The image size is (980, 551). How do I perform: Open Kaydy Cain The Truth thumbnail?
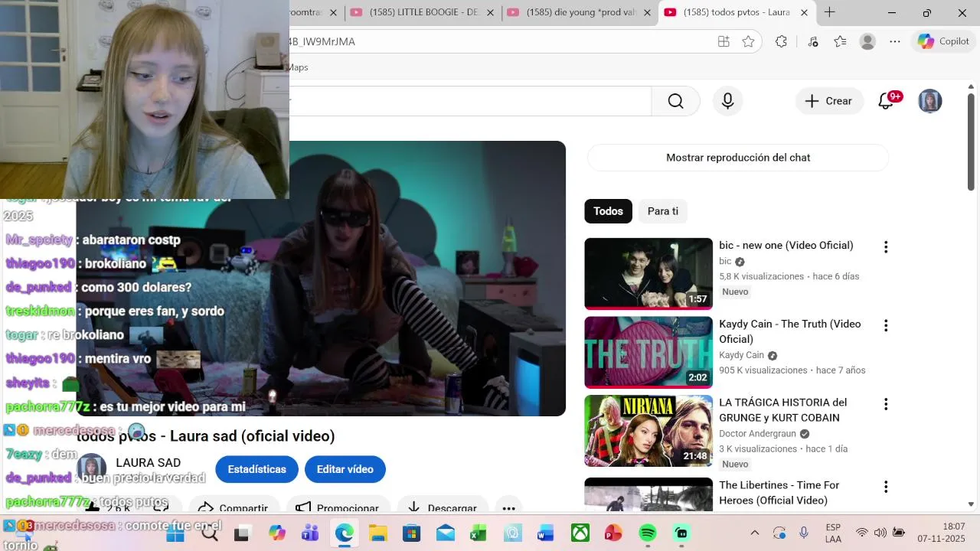pos(648,352)
